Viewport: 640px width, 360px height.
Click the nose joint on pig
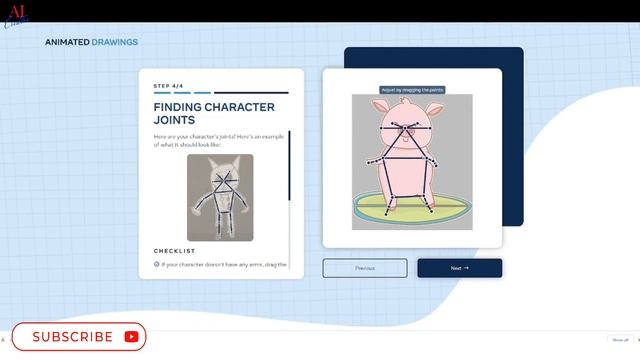405,128
